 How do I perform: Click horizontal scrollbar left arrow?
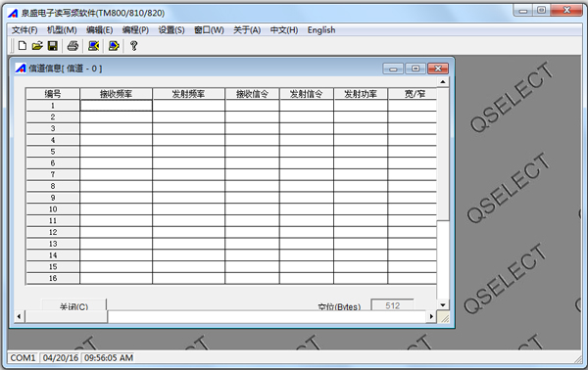(20, 317)
